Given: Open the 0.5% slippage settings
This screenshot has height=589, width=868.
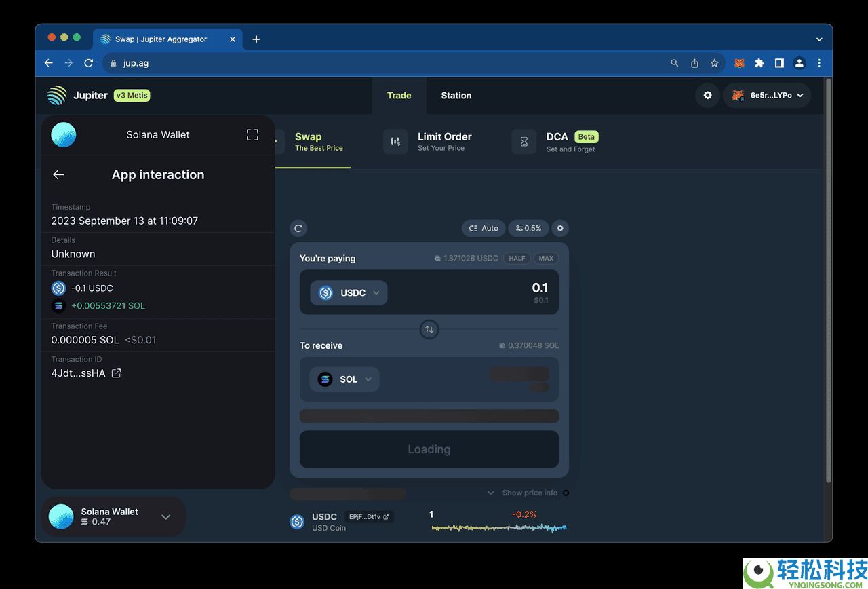Looking at the screenshot, I should pyautogui.click(x=528, y=229).
